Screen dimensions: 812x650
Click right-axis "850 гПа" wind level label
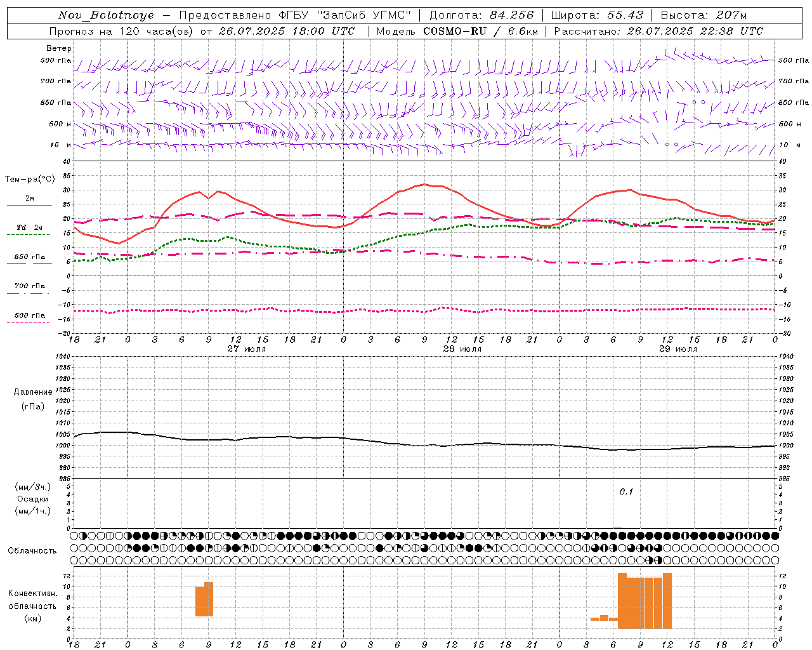[x=794, y=102]
